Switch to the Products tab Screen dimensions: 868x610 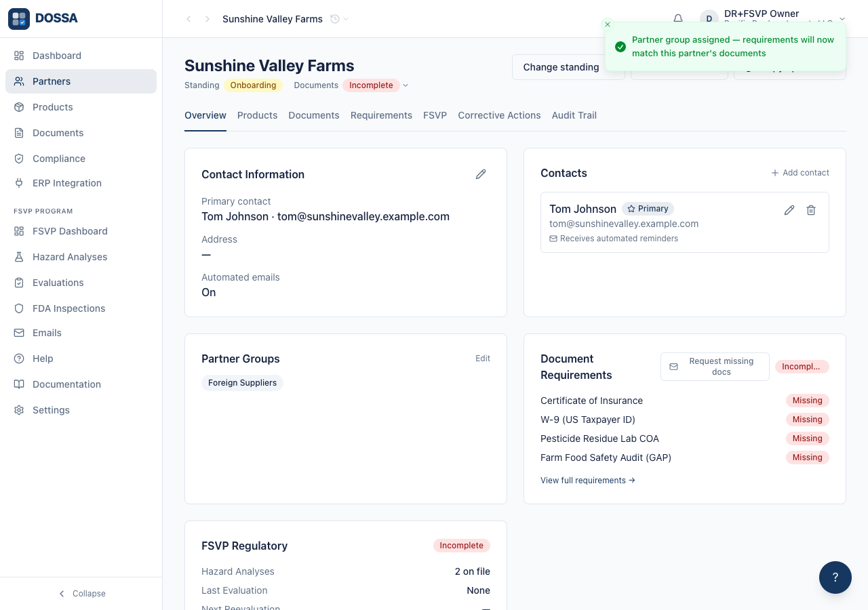257,115
